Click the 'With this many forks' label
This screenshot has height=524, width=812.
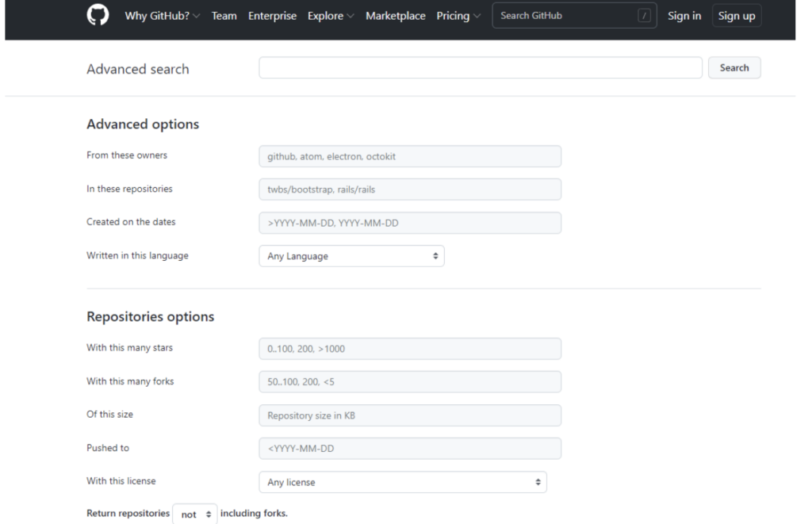tap(130, 381)
